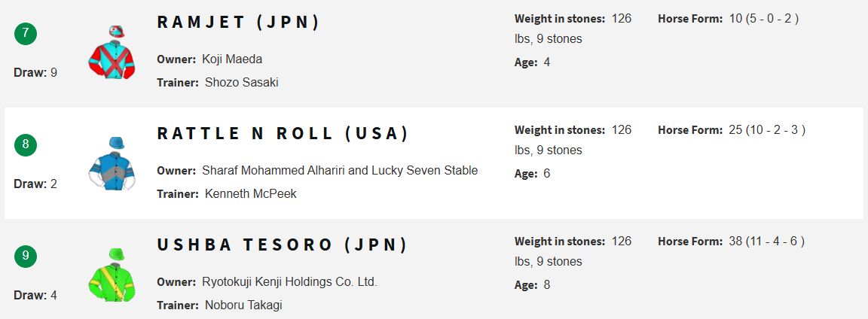Click Ushba Tesoro's Age: 8 text
Screen dimensions: 868x319
coord(532,285)
